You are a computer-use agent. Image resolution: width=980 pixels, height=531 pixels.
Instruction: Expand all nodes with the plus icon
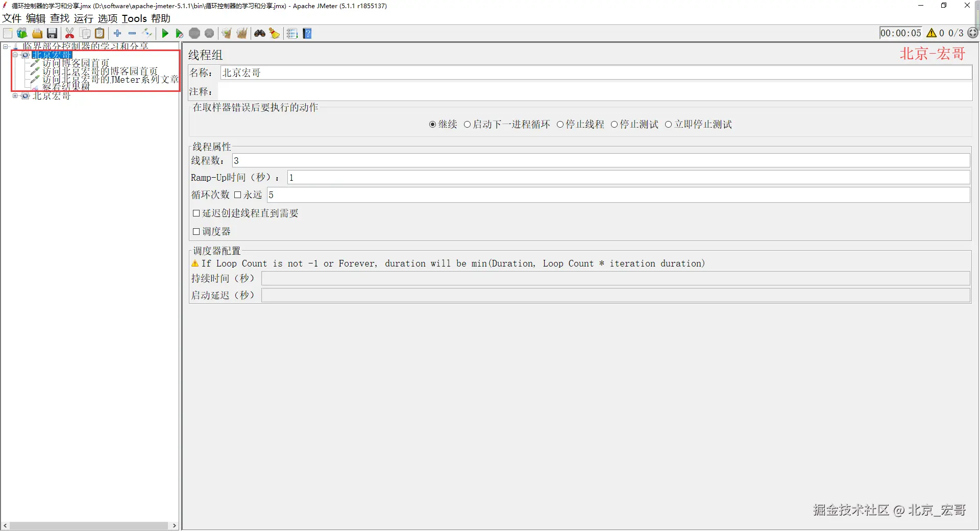117,33
